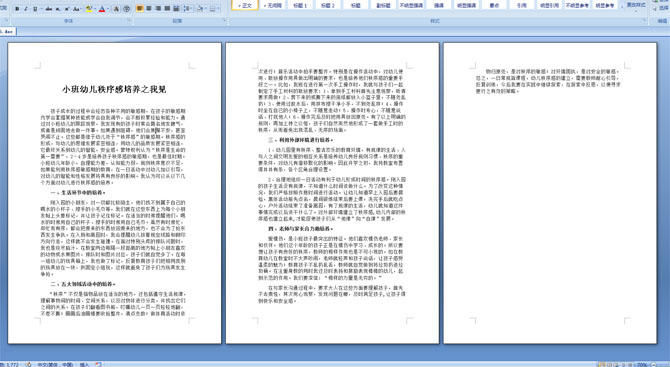Toggle underline formatting
Viewport: 670px width, 367px height.
point(35,9)
